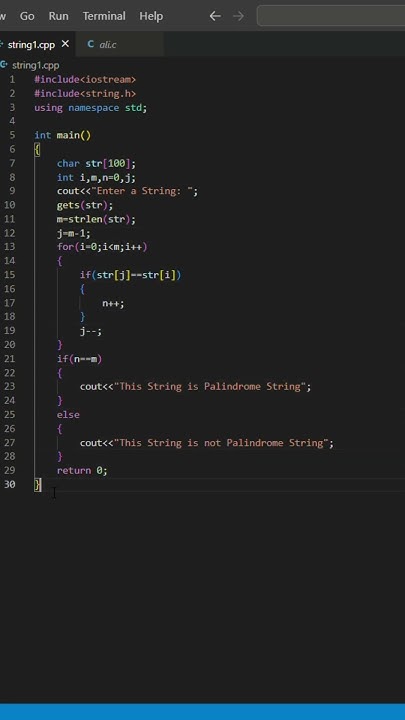The height and width of the screenshot is (720, 405).
Task: Go back with the left arrow
Action: [215, 16]
